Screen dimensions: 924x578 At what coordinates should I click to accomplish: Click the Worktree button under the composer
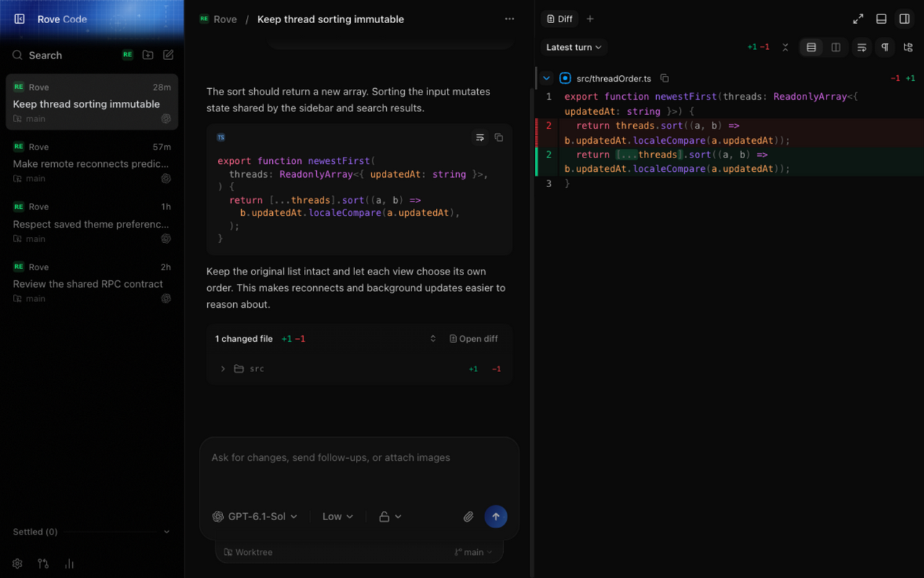click(248, 552)
